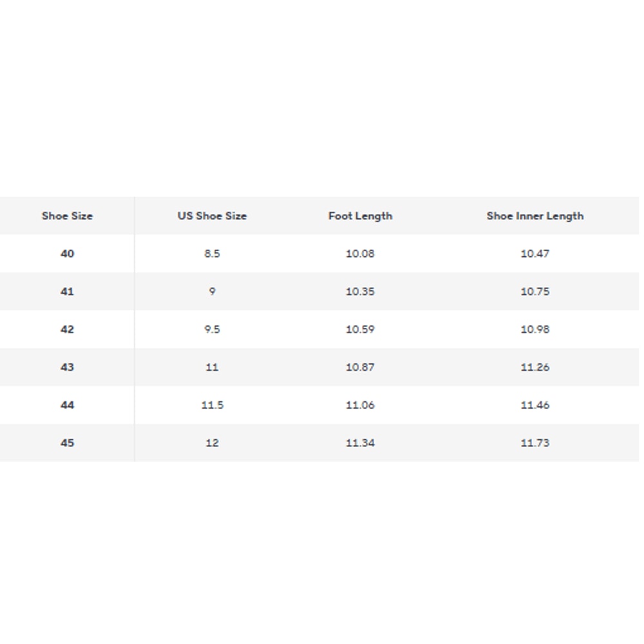Click the US shoe size 12 cell
Screen dimensions: 644x644
click(212, 443)
